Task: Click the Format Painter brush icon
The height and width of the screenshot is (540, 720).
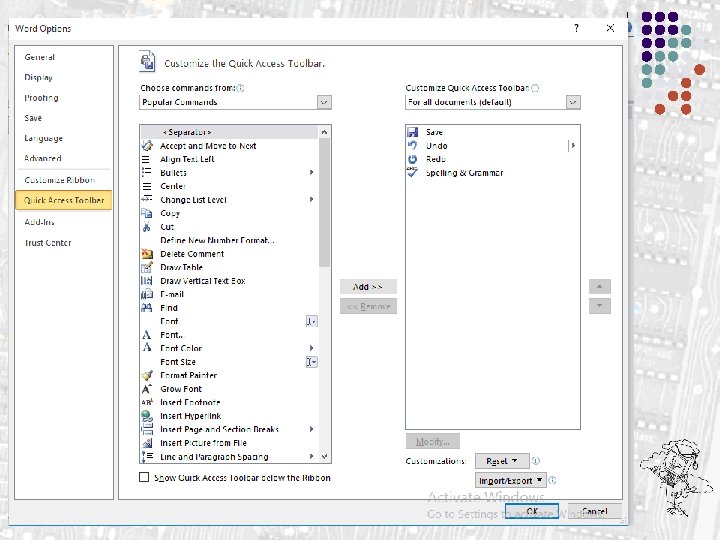Action: (147, 375)
